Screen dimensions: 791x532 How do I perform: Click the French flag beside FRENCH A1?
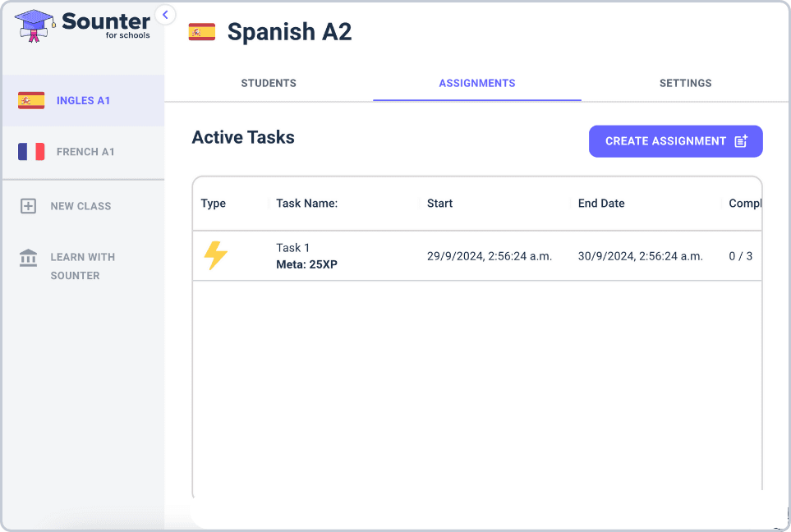click(x=31, y=152)
